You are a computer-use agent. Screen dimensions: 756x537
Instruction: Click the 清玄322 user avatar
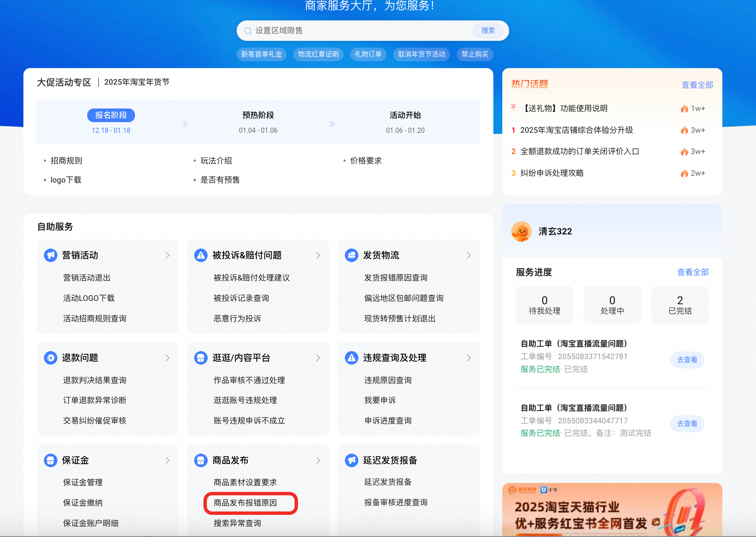pyautogui.click(x=521, y=231)
